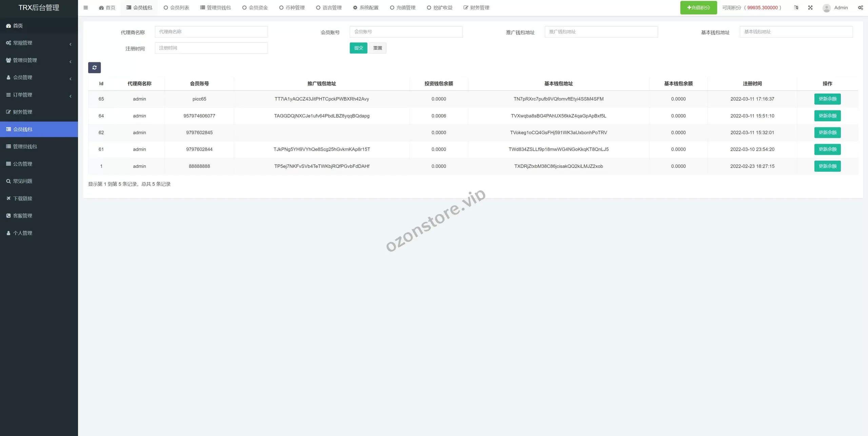Click 更新余额 for member 88888888
This screenshot has width=868, height=436.
(827, 166)
